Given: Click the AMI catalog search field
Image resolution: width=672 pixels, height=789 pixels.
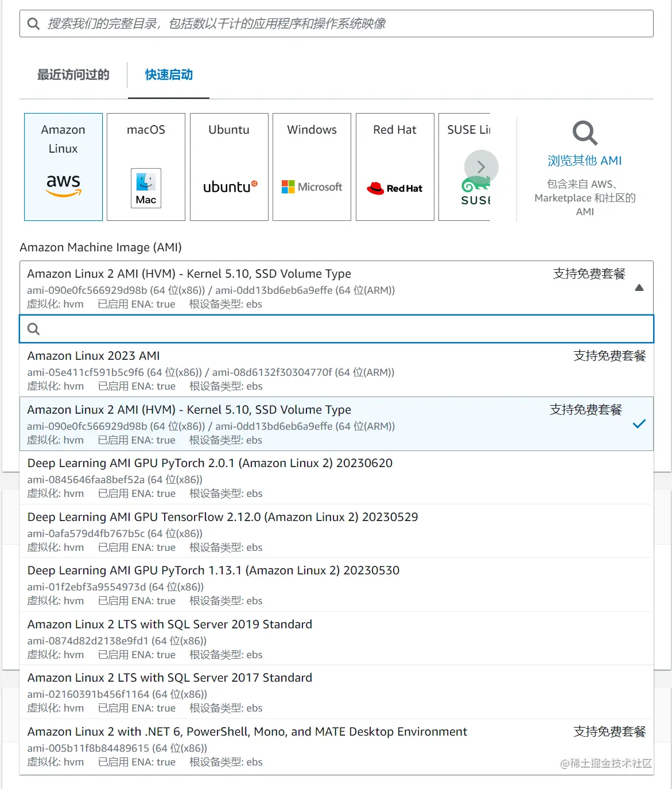Looking at the screenshot, I should [x=336, y=24].
